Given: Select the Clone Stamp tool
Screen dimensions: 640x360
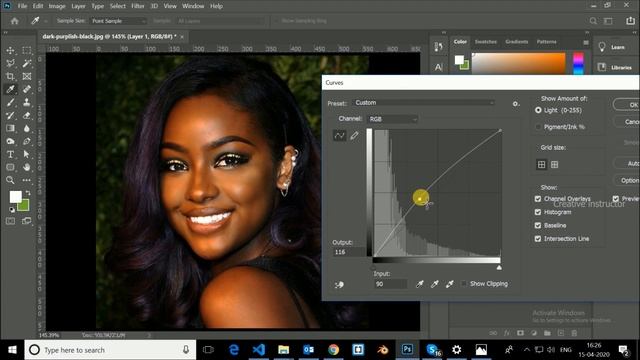Looking at the screenshot, I should pos(27,102).
